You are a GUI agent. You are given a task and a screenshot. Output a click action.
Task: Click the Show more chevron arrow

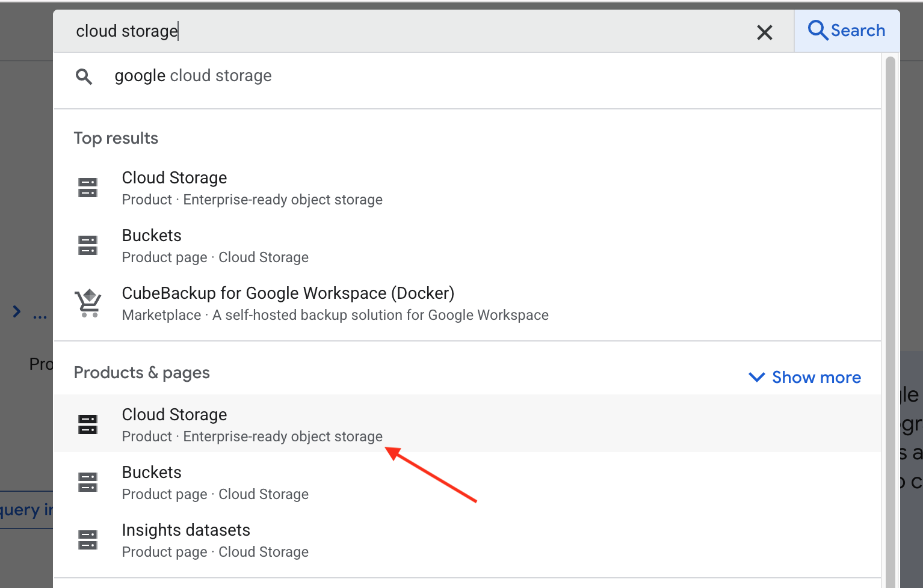pos(756,378)
